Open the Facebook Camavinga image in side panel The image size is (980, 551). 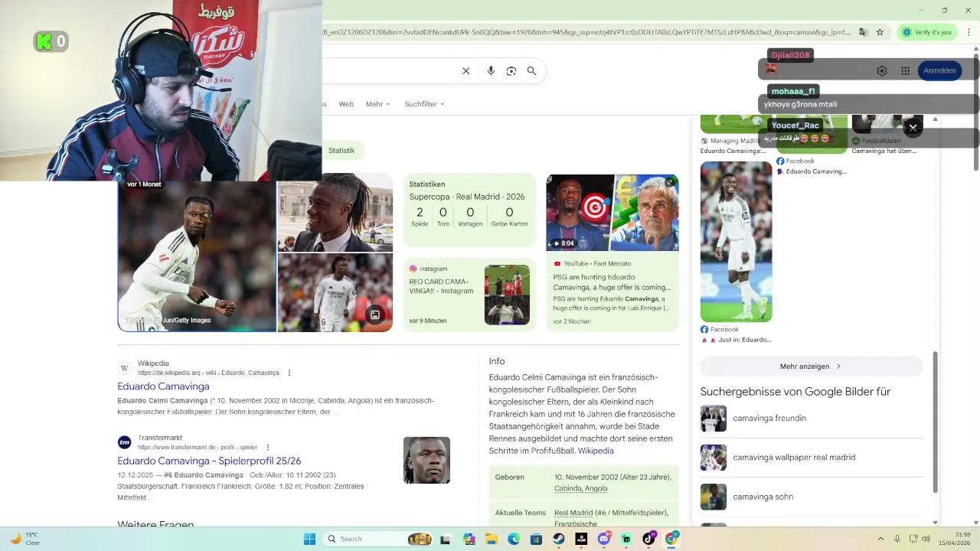point(736,242)
